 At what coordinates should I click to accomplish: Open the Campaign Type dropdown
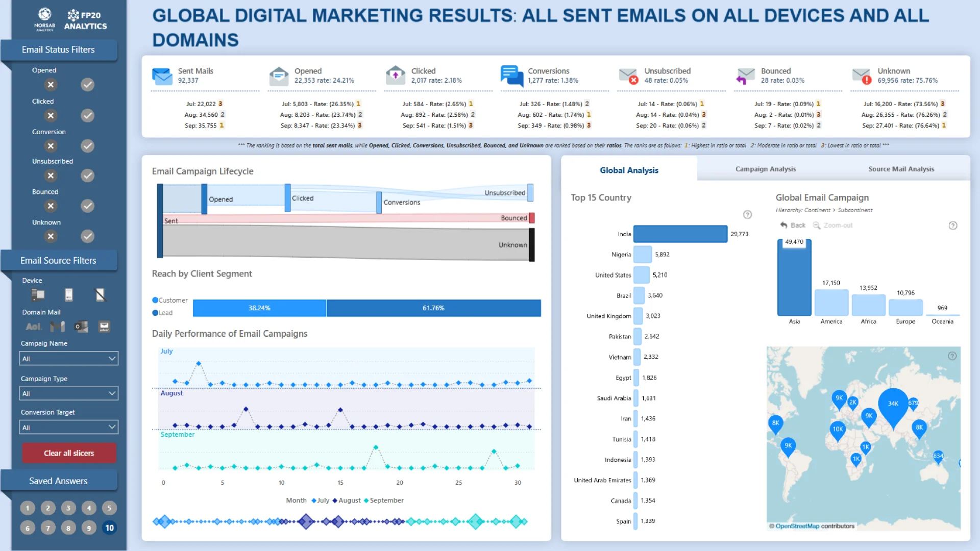[69, 393]
